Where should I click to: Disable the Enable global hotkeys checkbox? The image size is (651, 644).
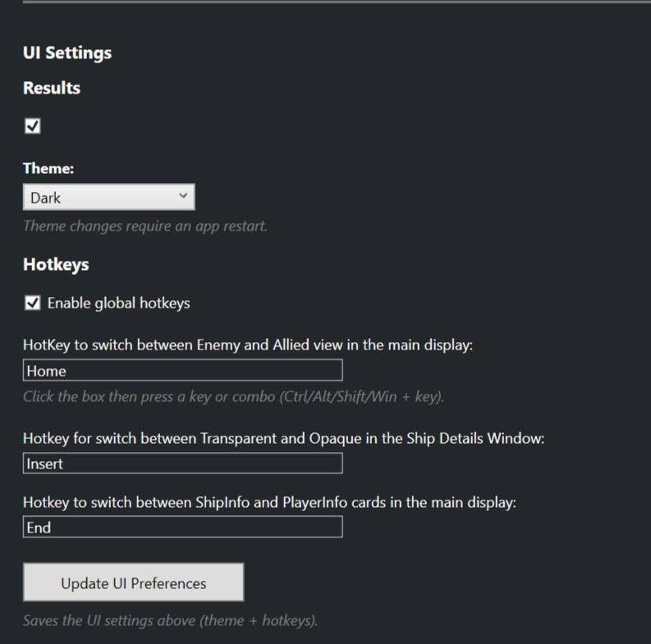click(33, 304)
